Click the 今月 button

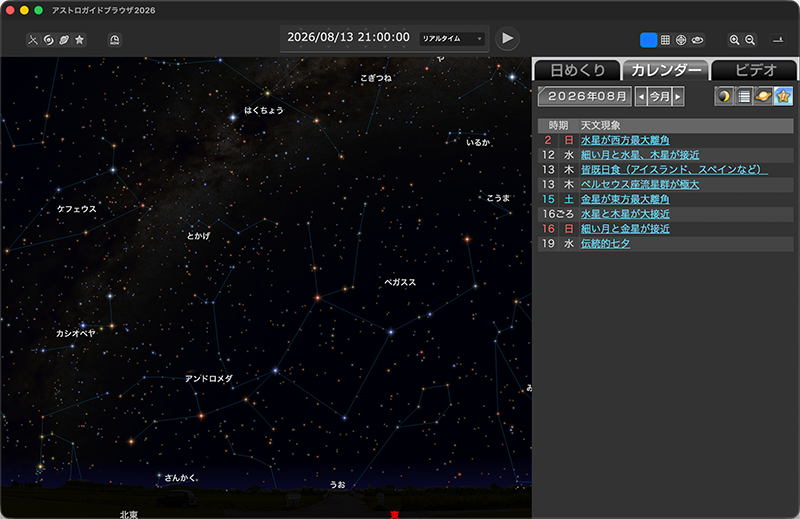pyautogui.click(x=659, y=97)
